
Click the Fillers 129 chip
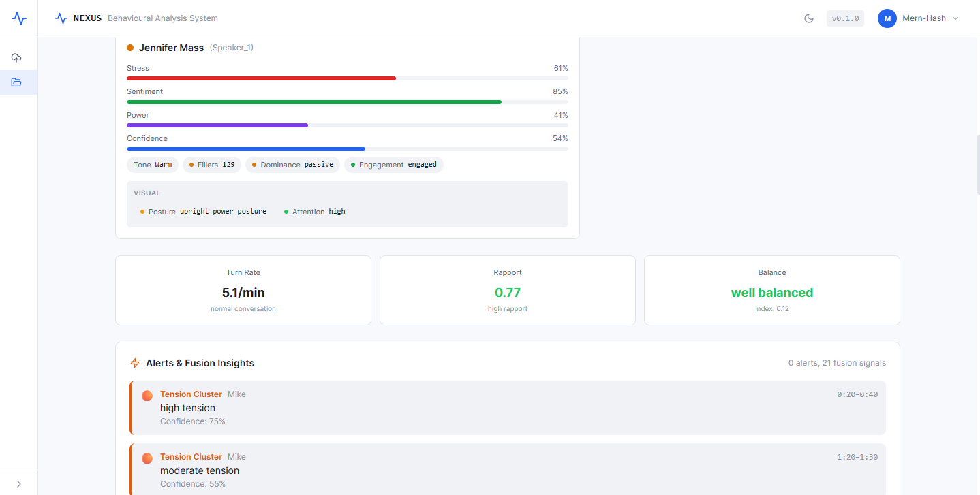point(212,165)
